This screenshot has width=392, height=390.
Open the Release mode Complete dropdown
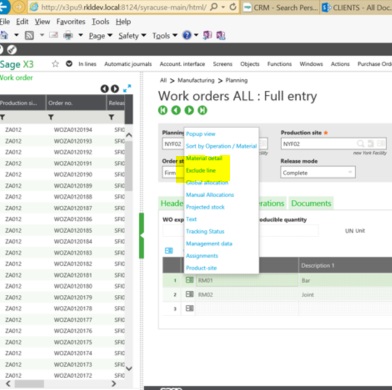click(x=318, y=173)
